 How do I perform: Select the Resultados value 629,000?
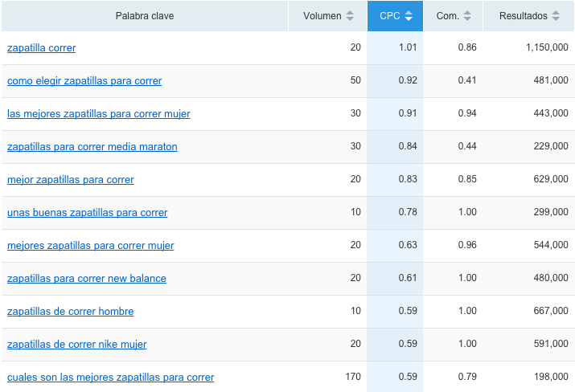coord(551,179)
